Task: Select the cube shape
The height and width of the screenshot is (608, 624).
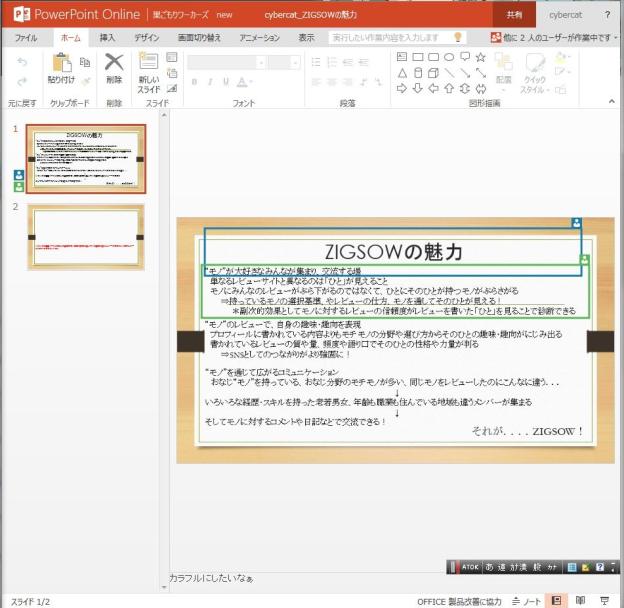Action: (433, 73)
